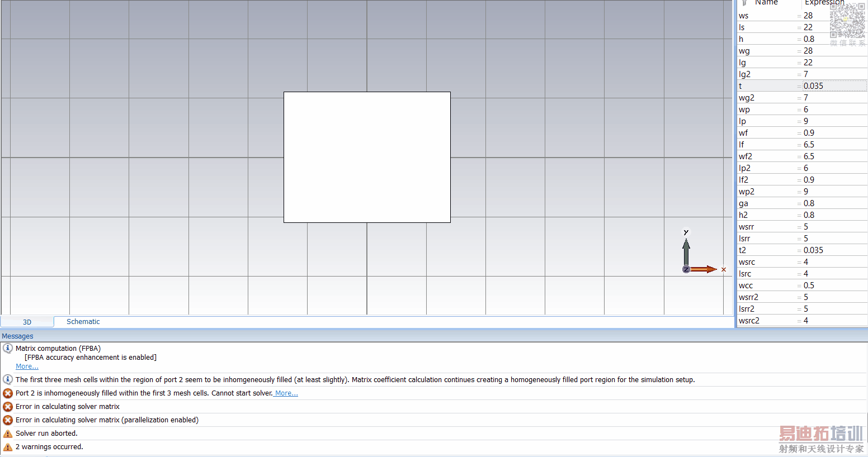Select the '[FPBA accuracy enhancement is enabled]' message line

(x=91, y=358)
